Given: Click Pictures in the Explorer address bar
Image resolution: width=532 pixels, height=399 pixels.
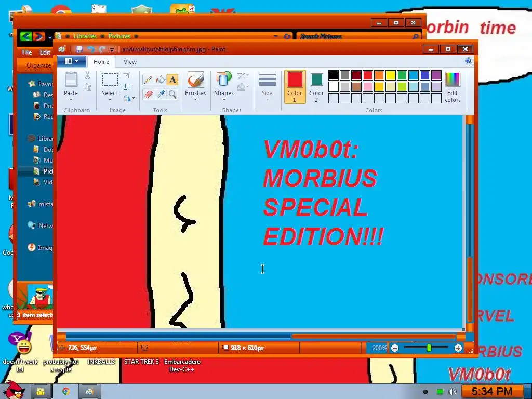Looking at the screenshot, I should pyautogui.click(x=119, y=36).
